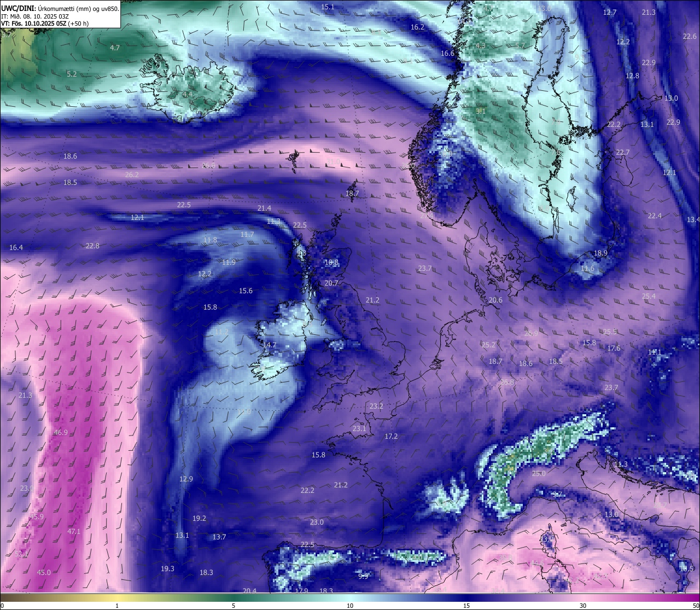Click the 21.4 value label
Image resolution: width=700 pixels, height=610 pixels.
(264, 208)
